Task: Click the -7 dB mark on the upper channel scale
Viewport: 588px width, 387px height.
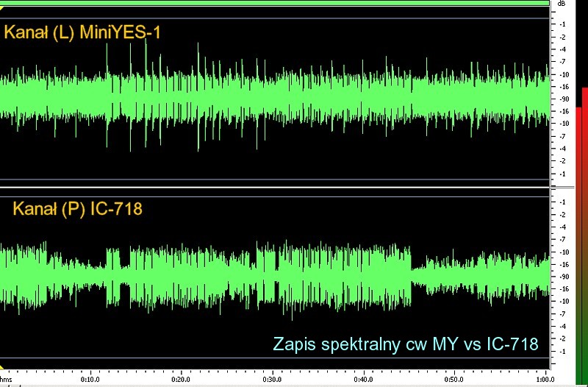Action: click(x=562, y=62)
